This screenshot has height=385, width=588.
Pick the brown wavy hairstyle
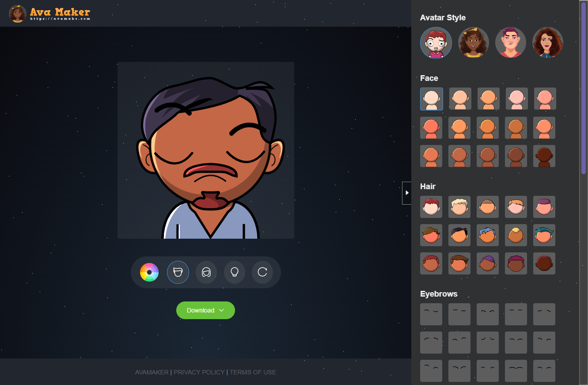click(431, 235)
